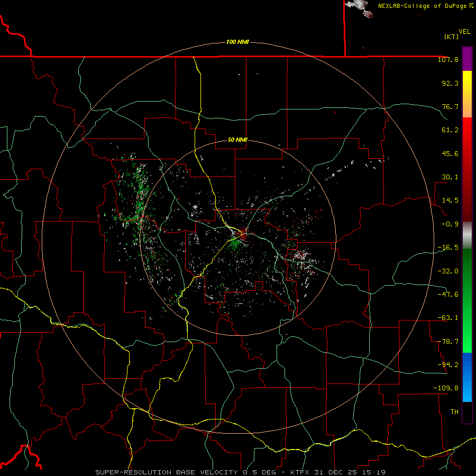Click the -32.0 velocity scale value
476x476 pixels.
pos(448,271)
